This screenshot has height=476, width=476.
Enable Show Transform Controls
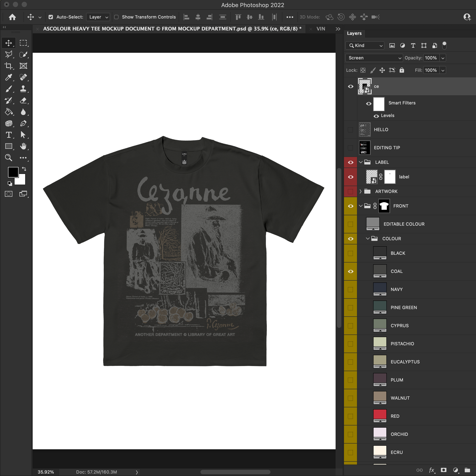(x=116, y=17)
